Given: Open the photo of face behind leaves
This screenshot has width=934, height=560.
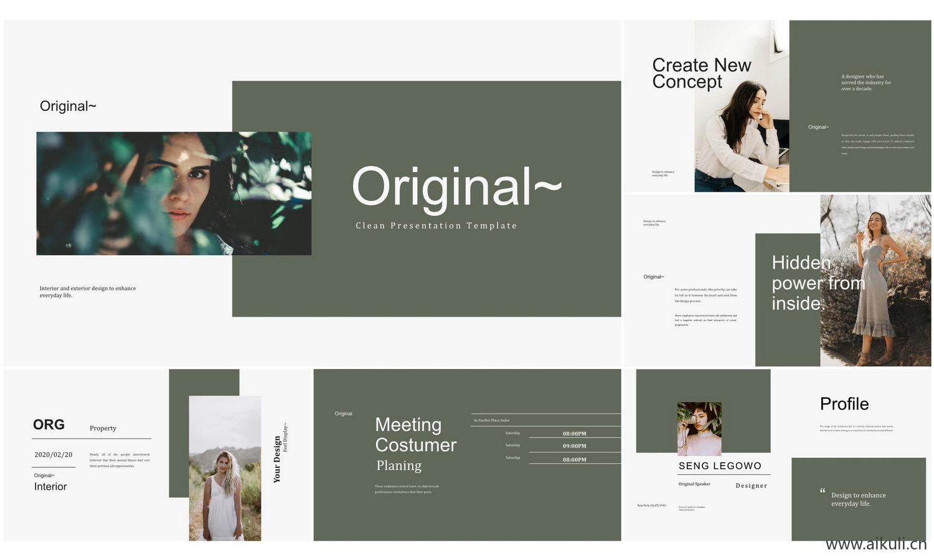Looking at the screenshot, I should point(173,193).
